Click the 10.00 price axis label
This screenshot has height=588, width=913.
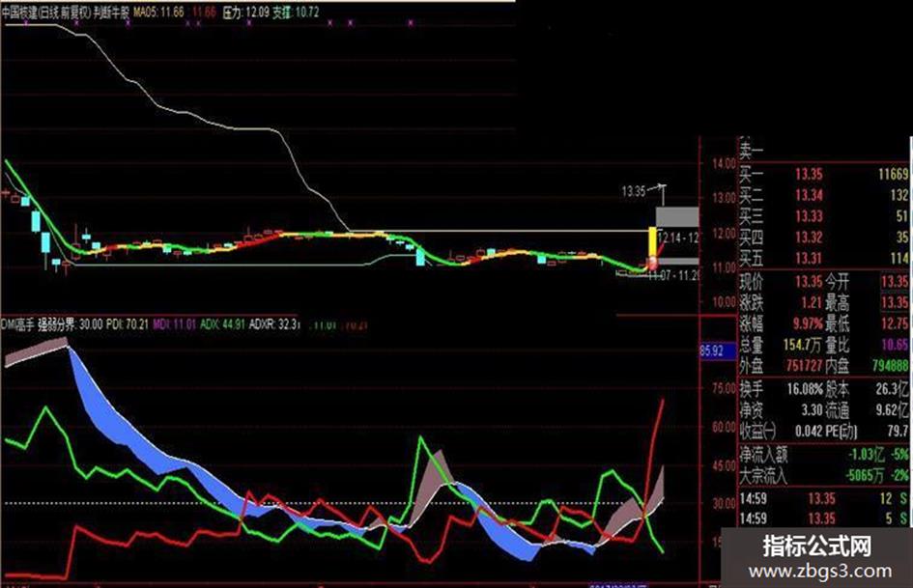point(725,301)
